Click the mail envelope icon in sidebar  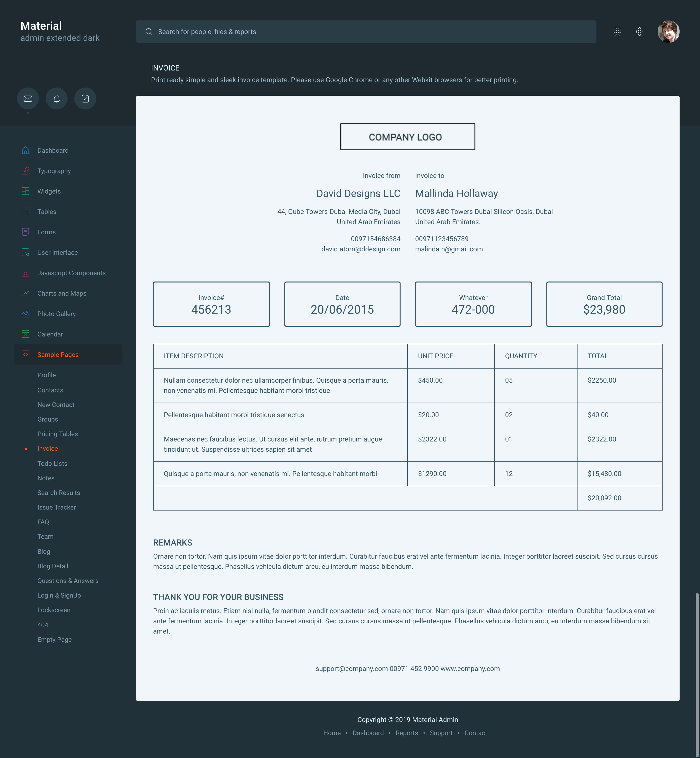(x=28, y=98)
